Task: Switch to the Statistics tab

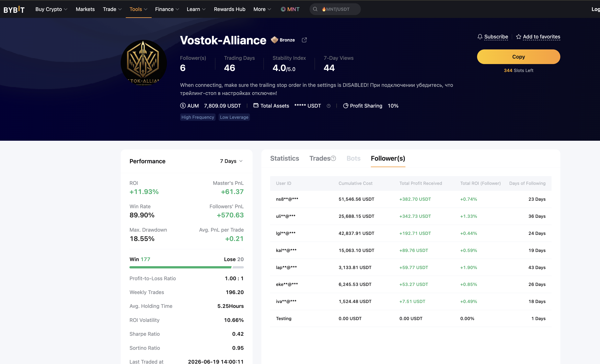Action: pos(284,158)
